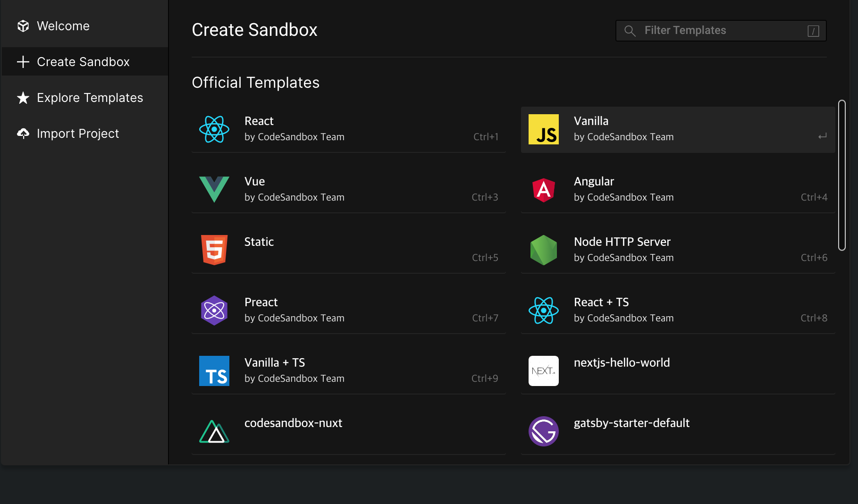Choose the Vue template title
This screenshot has height=504, width=858.
[255, 182]
